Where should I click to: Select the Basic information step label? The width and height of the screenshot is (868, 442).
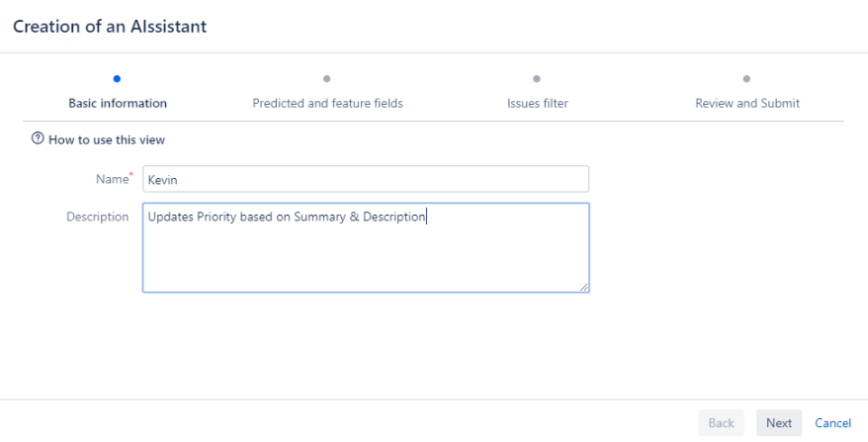coord(118,103)
